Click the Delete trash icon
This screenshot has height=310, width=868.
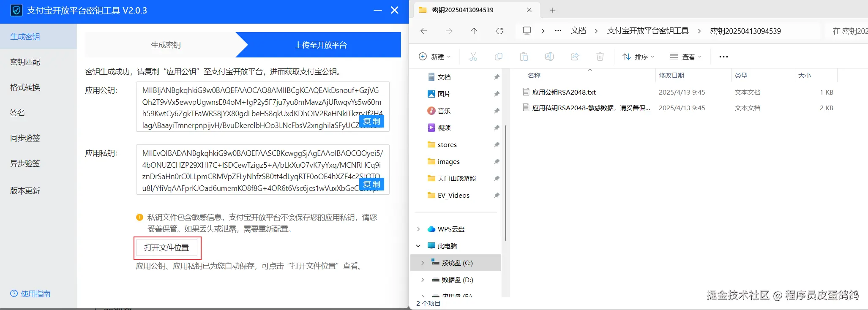point(600,57)
